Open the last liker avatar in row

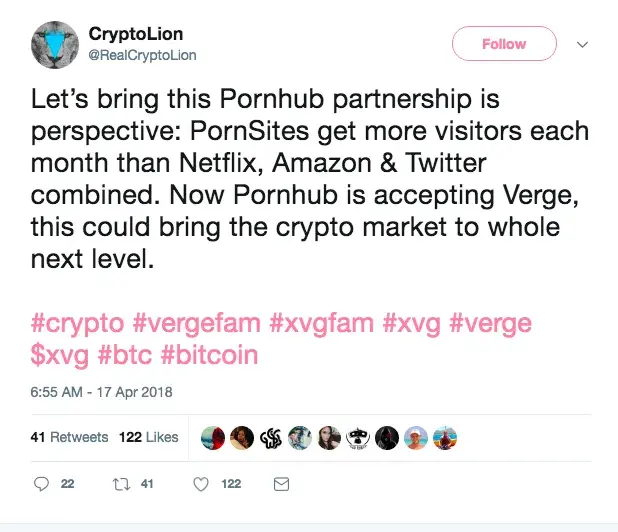pyautogui.click(x=445, y=438)
